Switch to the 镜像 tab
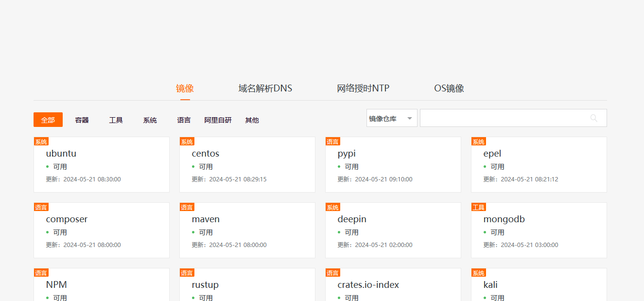The height and width of the screenshot is (301, 644). (x=185, y=89)
